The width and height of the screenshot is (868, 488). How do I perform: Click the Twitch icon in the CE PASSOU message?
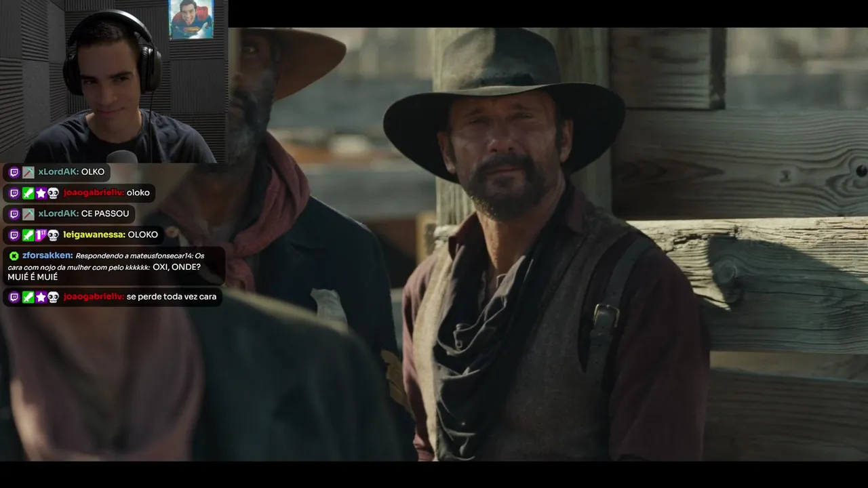(x=14, y=214)
